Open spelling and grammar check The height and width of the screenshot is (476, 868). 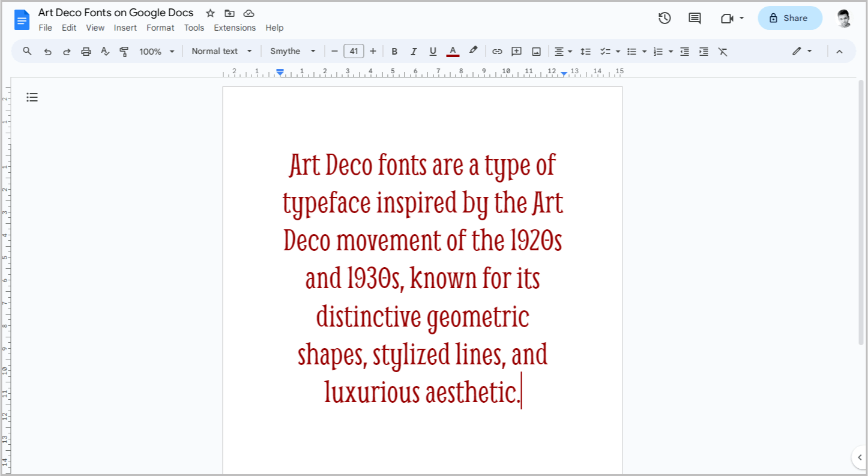105,51
